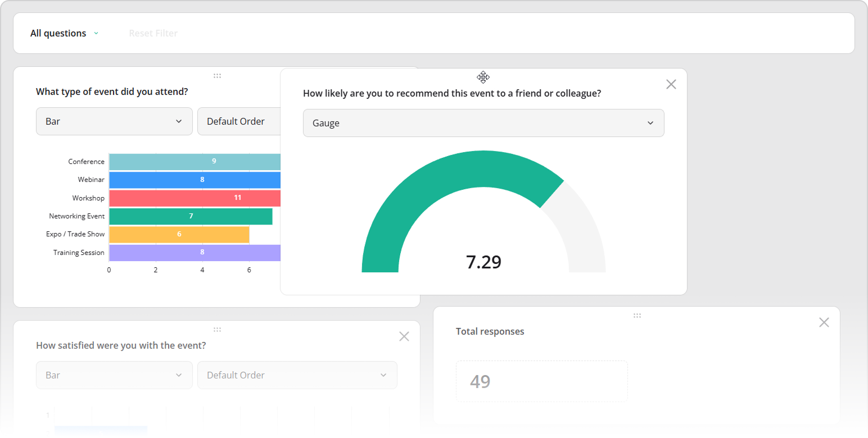The width and height of the screenshot is (868, 438).
Task: Open the All questions filter dropdown
Action: tap(64, 33)
